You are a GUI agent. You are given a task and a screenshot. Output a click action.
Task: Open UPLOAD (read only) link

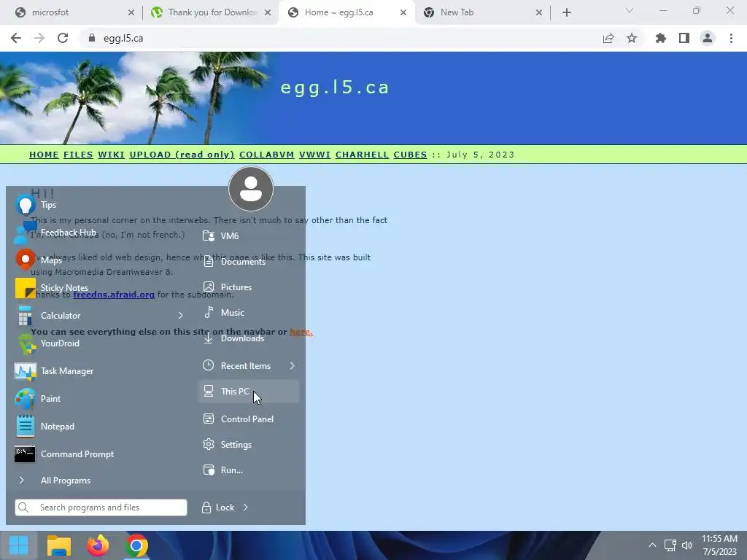(x=182, y=155)
